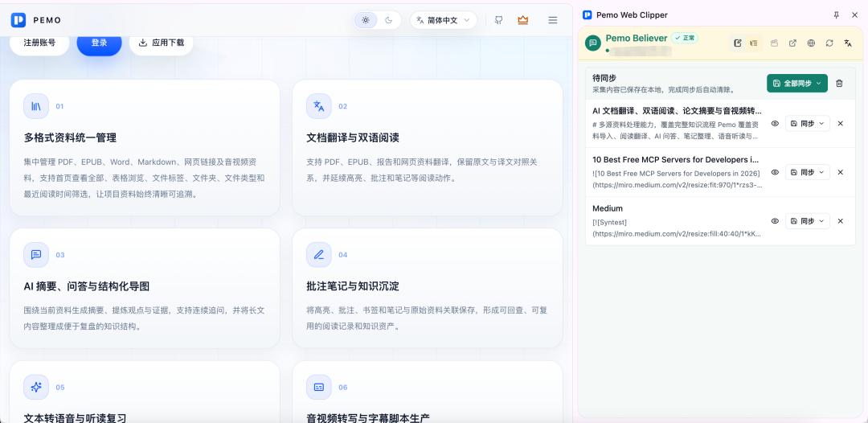This screenshot has height=423, width=868.
Task: Open the 10 Best Free MCP Servers clip title
Action: coord(676,159)
